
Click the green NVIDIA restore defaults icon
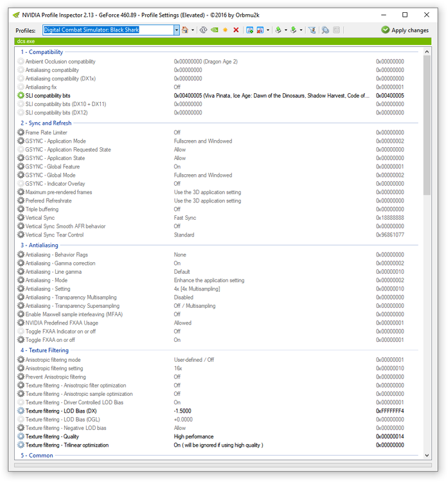point(215,30)
